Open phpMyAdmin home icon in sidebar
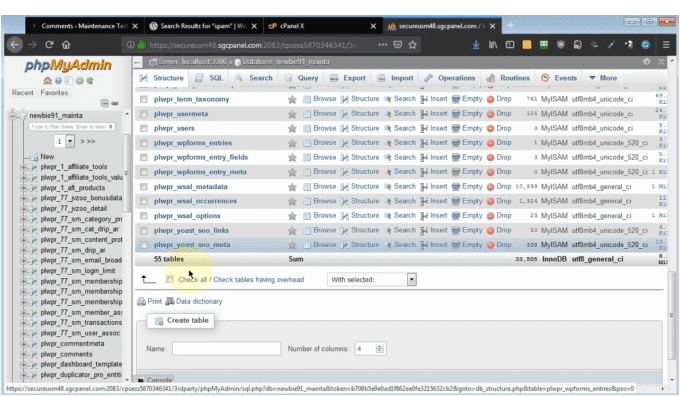The height and width of the screenshot is (396, 680). coord(47,81)
